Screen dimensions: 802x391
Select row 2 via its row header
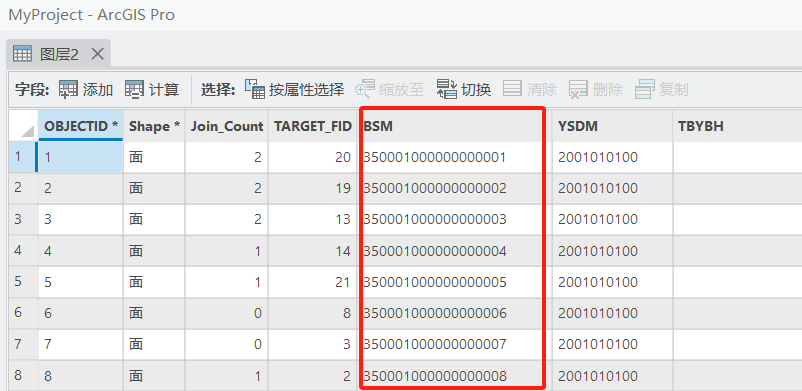tap(24, 188)
